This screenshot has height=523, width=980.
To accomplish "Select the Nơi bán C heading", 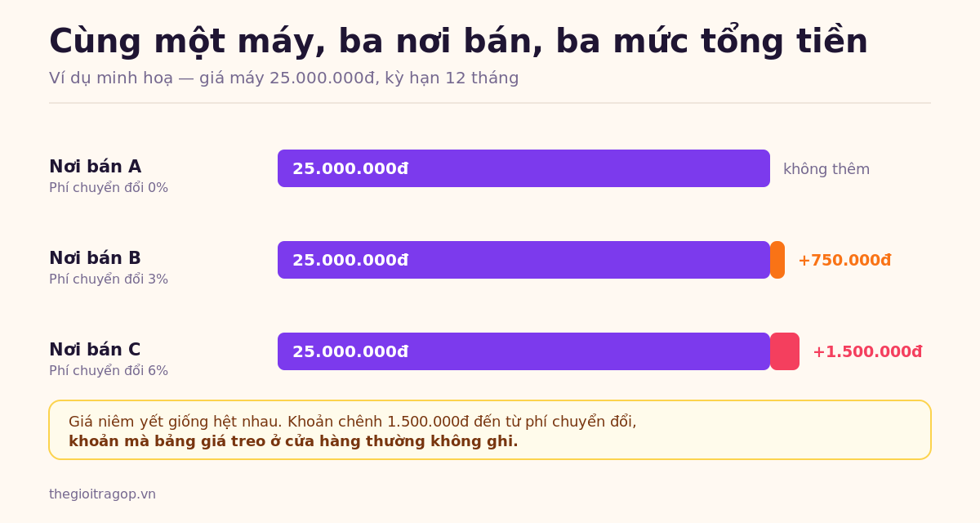I will pyautogui.click(x=95, y=350).
